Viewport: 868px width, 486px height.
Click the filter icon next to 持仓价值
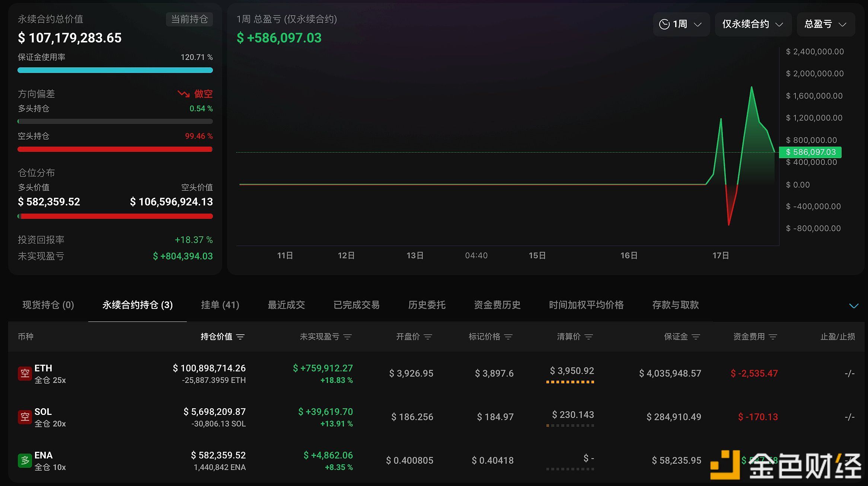(240, 337)
